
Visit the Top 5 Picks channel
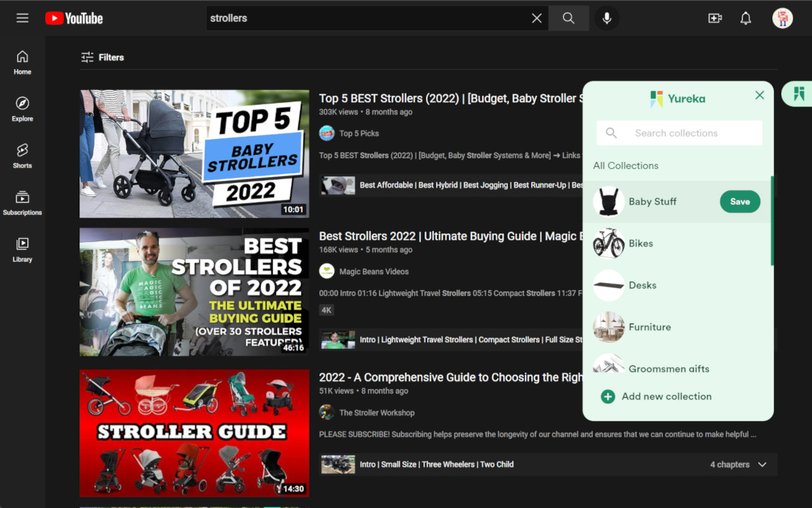(359, 133)
